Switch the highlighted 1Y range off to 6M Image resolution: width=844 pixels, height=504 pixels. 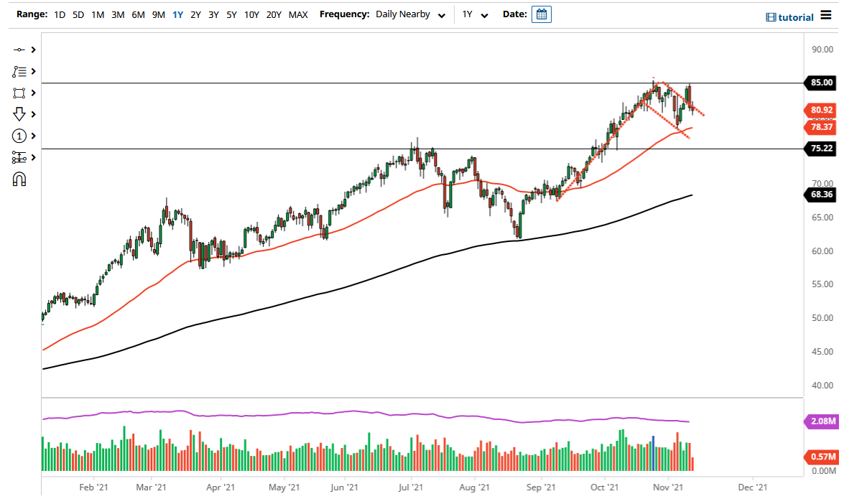tap(138, 14)
